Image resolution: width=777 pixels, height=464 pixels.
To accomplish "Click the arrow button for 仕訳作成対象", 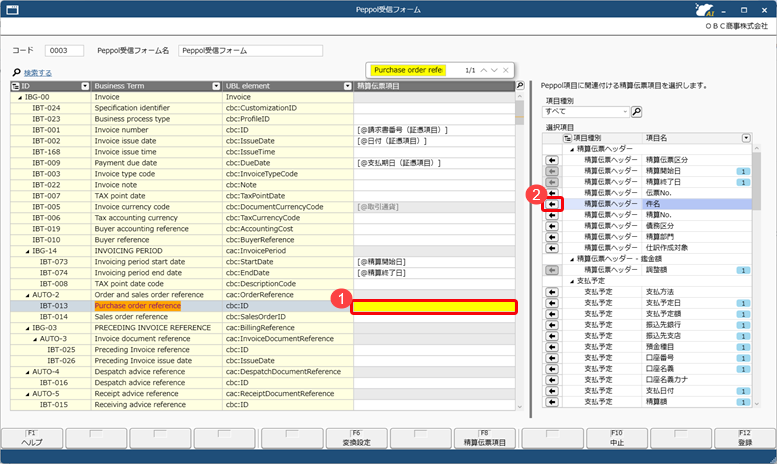I will pos(552,248).
